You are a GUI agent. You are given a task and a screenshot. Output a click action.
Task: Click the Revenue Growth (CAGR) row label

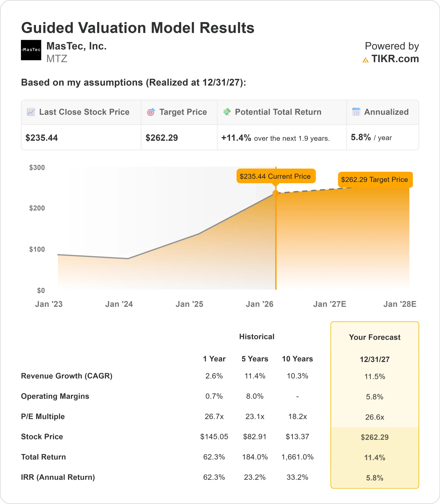(67, 376)
